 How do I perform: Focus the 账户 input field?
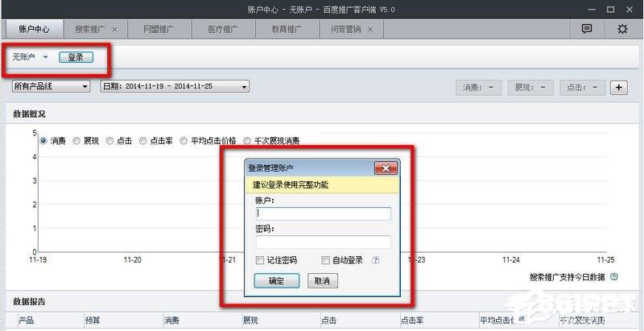point(324,213)
